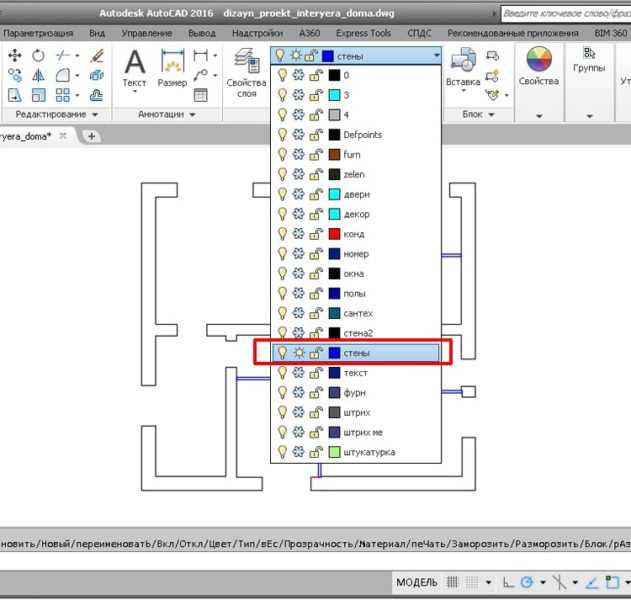Open the СПДС ribbon tab
Screen dimensions: 631x600
coord(419,33)
